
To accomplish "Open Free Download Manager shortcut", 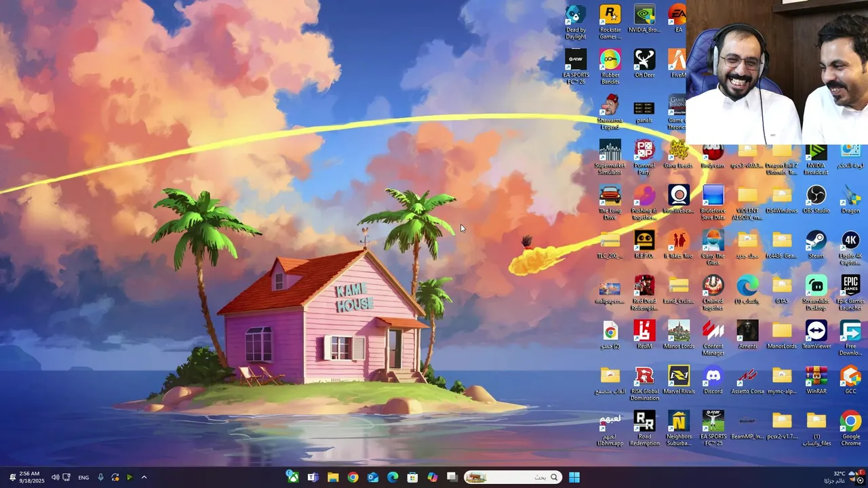I will point(850,338).
